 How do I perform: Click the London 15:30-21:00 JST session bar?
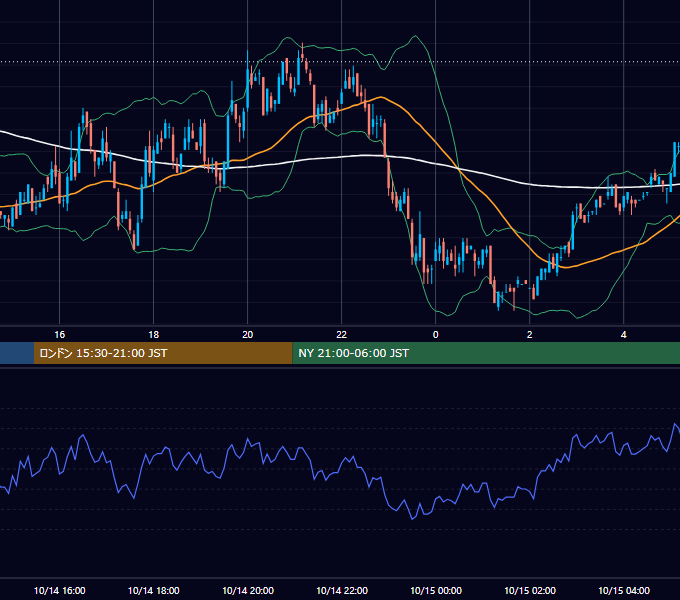point(163,353)
